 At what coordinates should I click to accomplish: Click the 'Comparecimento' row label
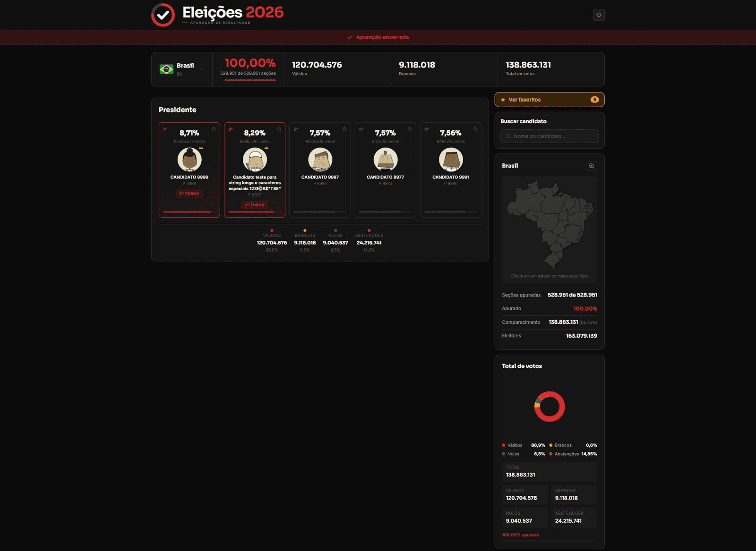521,322
